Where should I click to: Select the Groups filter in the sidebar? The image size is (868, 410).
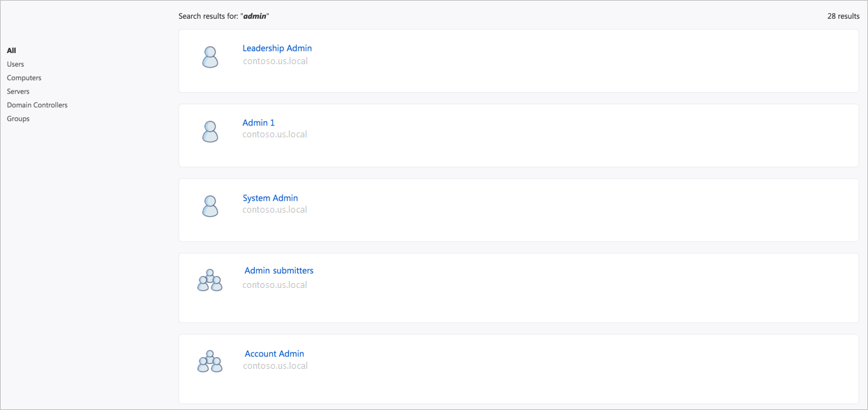(x=17, y=119)
